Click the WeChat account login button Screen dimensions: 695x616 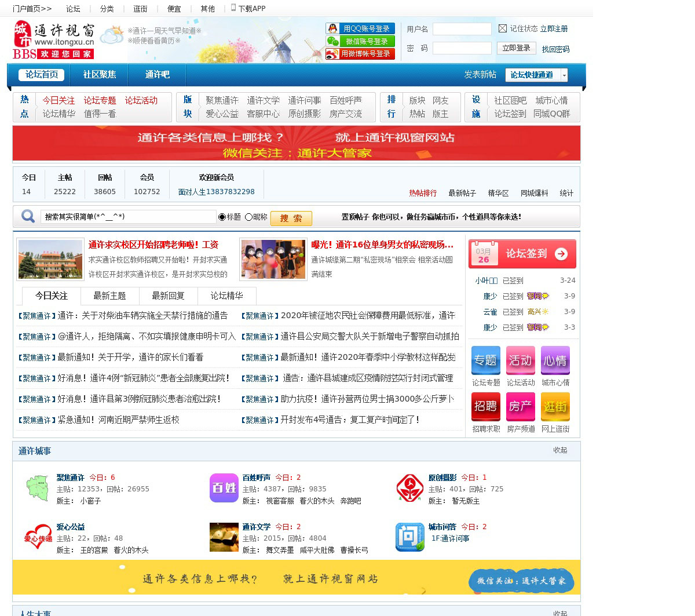pyautogui.click(x=360, y=41)
